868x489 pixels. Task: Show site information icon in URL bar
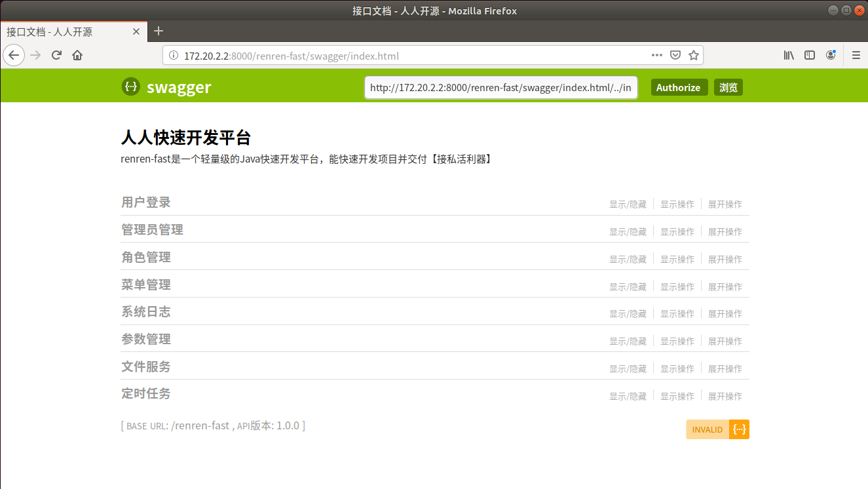[174, 56]
